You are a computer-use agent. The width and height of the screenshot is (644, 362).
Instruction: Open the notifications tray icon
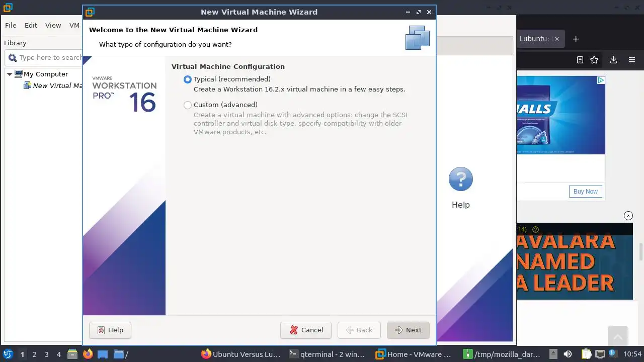[613, 354]
